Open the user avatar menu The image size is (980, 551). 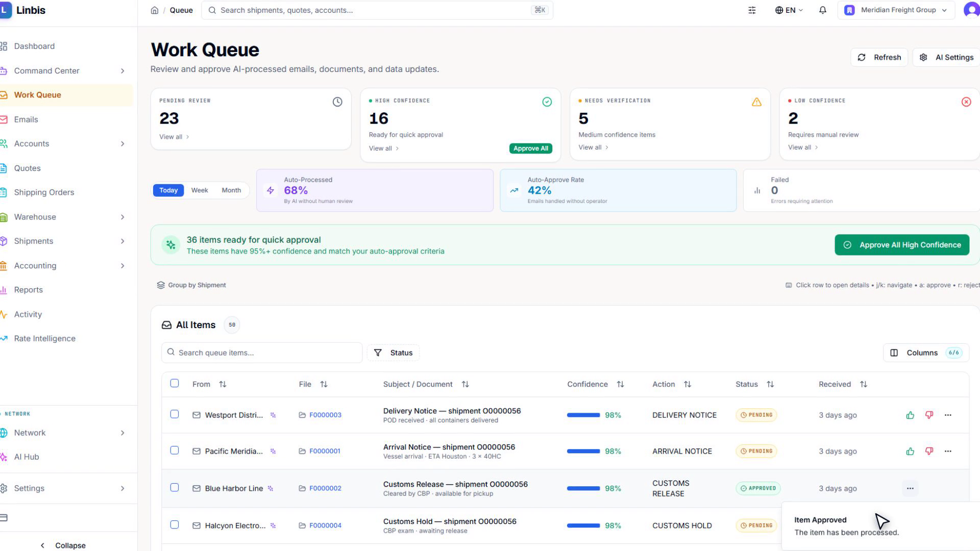(x=971, y=10)
